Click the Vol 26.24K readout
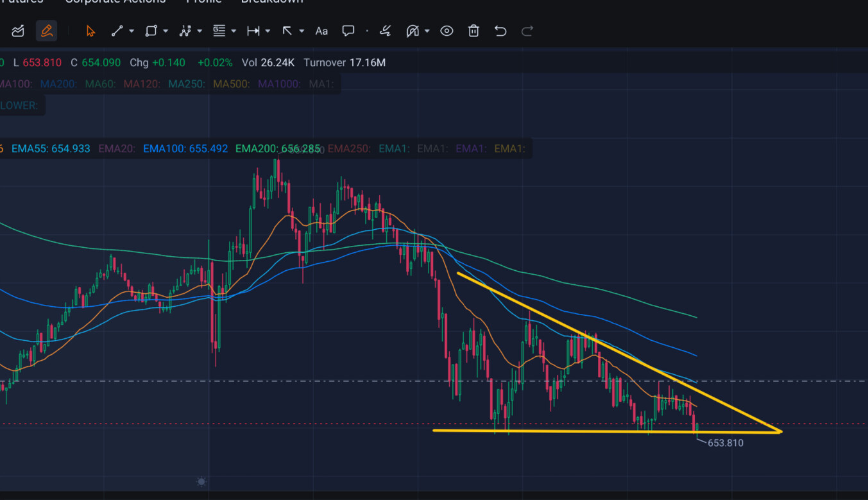The image size is (868, 500). point(268,62)
